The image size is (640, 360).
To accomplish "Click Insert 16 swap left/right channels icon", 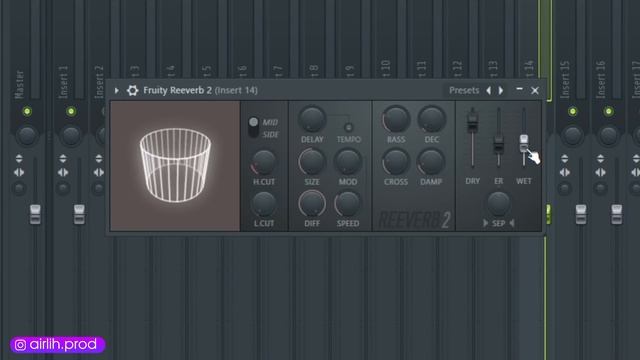I will (600, 173).
